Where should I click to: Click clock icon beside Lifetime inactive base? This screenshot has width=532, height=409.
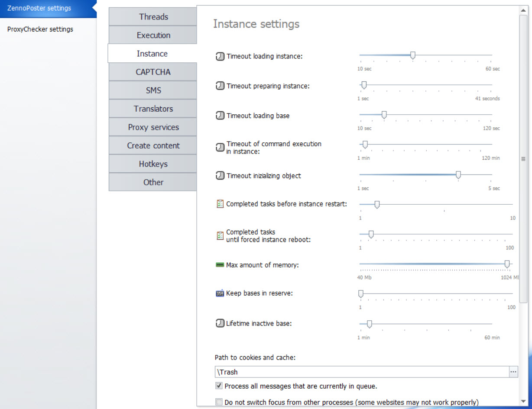point(220,323)
